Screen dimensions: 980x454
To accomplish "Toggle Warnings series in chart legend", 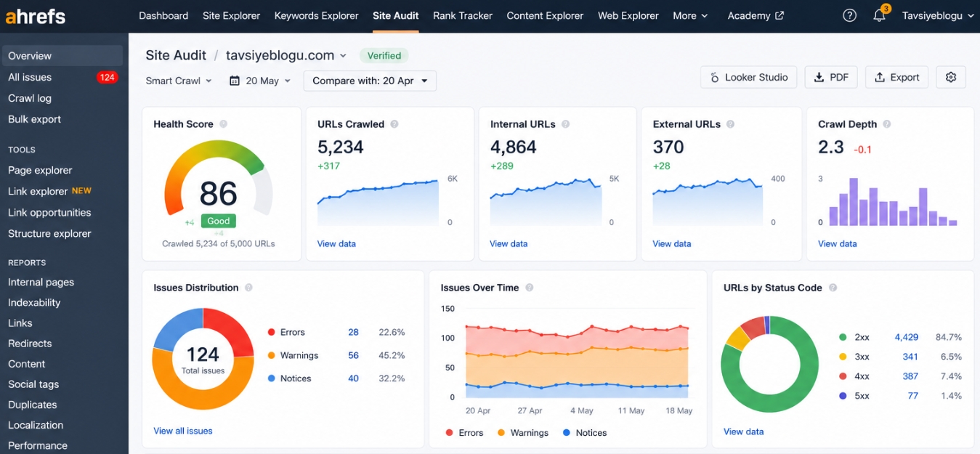I will (x=522, y=432).
